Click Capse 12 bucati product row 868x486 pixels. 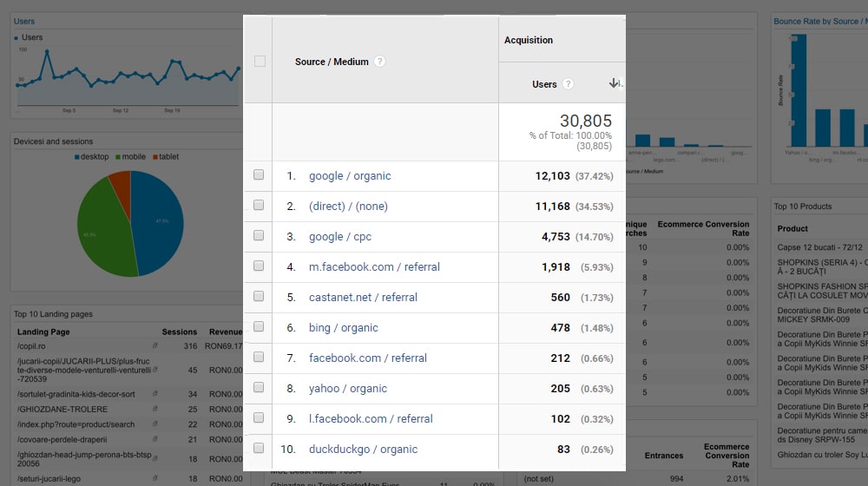pyautogui.click(x=820, y=246)
